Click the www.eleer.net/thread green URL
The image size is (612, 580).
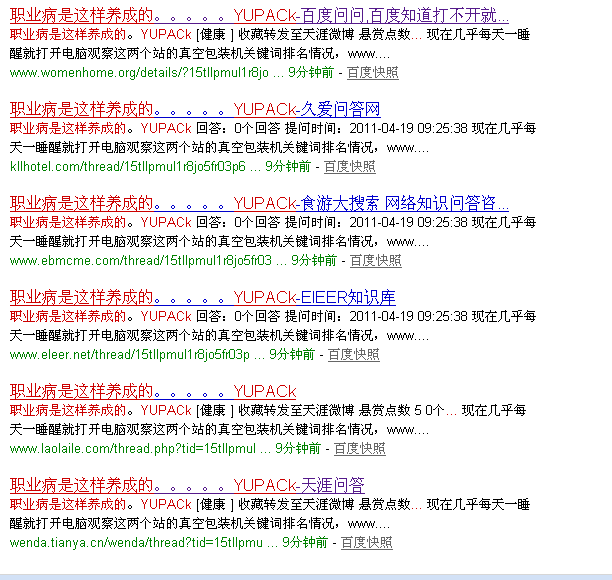(x=130, y=355)
